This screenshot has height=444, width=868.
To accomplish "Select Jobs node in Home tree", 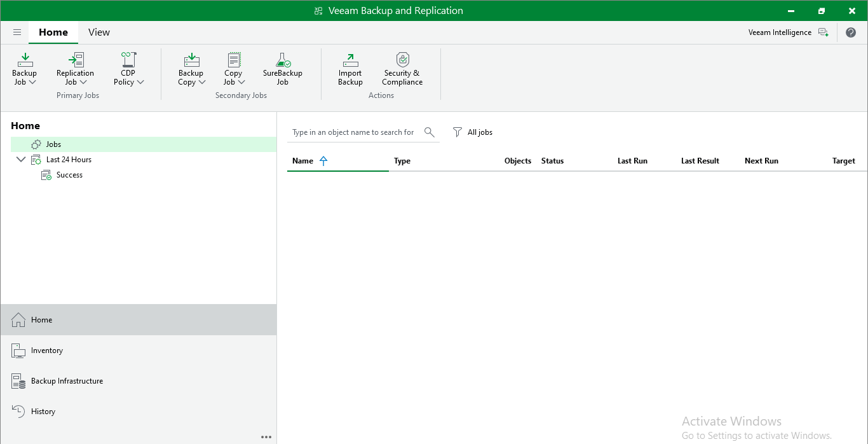I will pyautogui.click(x=144, y=144).
